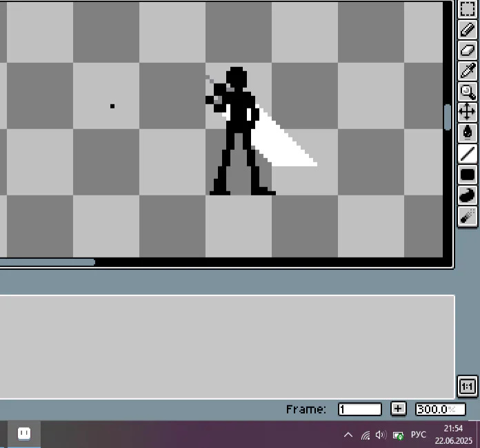This screenshot has width=480, height=448.
Task: Click the canvas horizontal scrollbar thumb
Action: (47, 262)
